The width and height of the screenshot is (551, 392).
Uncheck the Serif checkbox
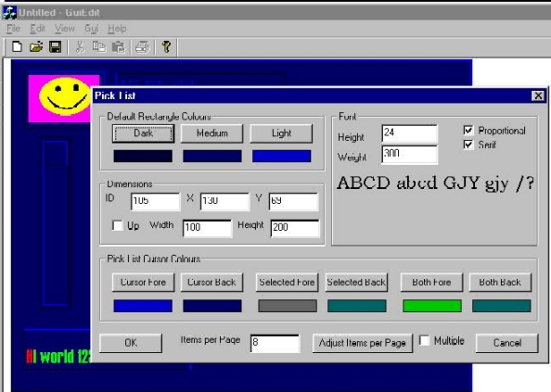pyautogui.click(x=468, y=145)
